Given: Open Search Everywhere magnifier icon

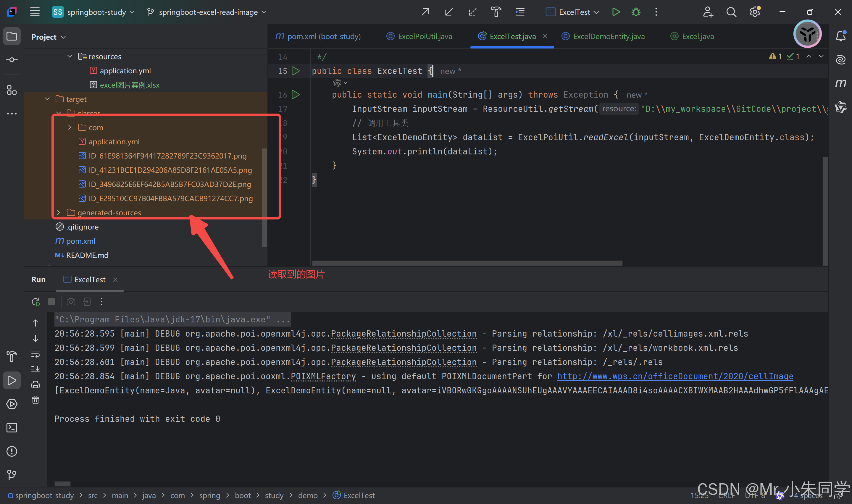Looking at the screenshot, I should point(731,12).
